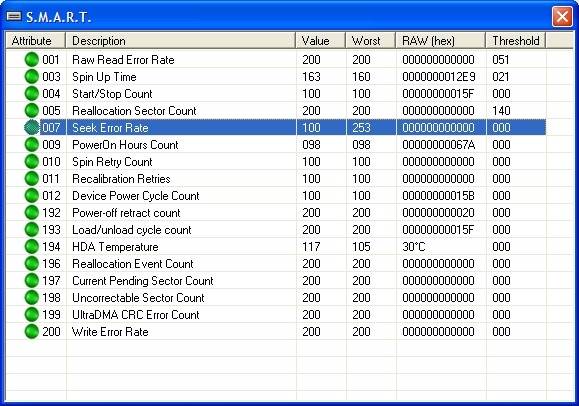This screenshot has height=406, width=579.
Task: Click the Worst column header
Action: [x=371, y=40]
